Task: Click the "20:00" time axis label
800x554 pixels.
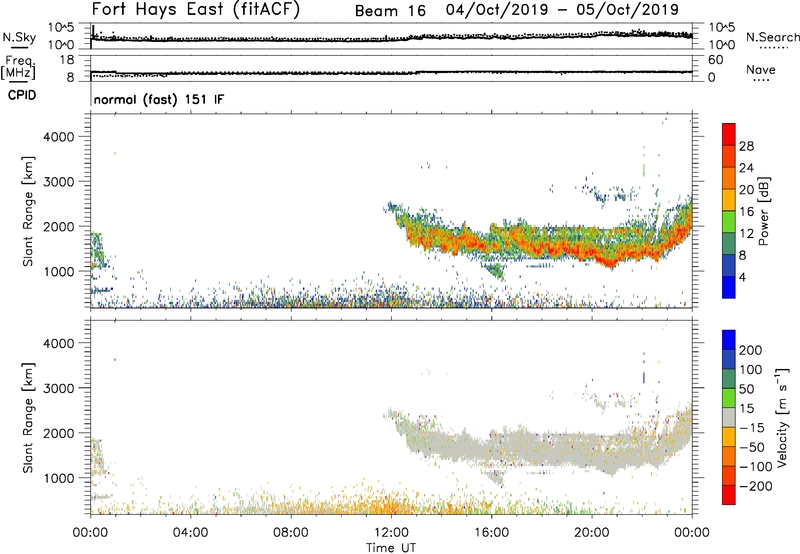Action: click(x=592, y=533)
